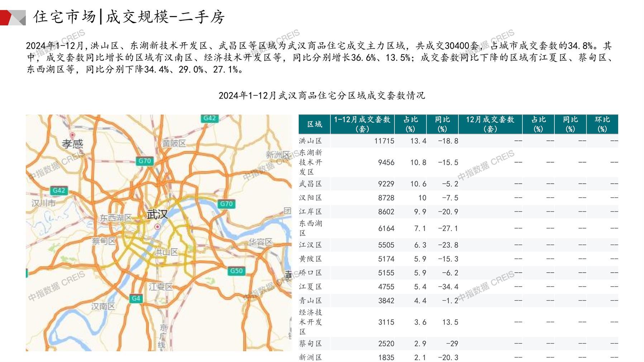Select the 孝感 city marker dot
Screen dimensions: 644x362
(72, 135)
